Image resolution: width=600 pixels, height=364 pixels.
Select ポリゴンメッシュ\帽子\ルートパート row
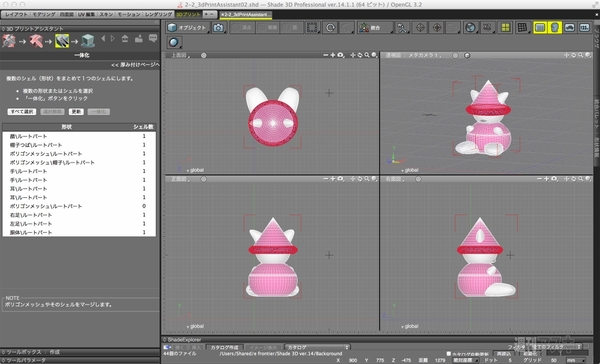[79, 163]
